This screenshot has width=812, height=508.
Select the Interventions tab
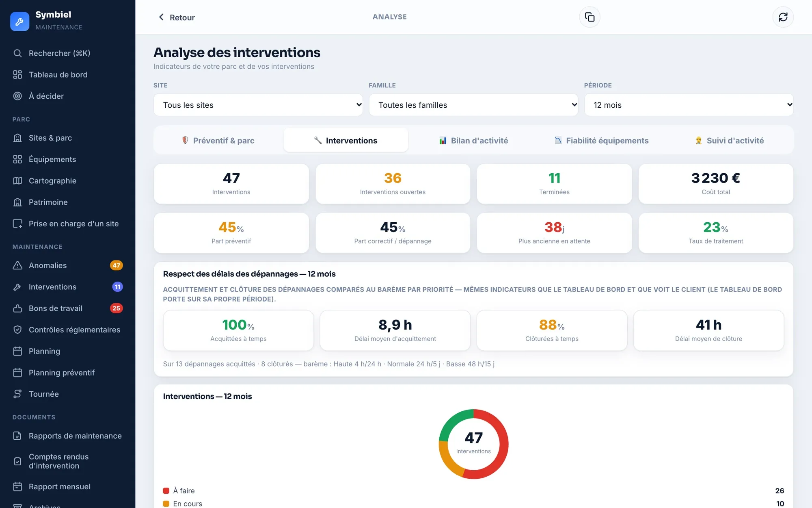pyautogui.click(x=346, y=141)
